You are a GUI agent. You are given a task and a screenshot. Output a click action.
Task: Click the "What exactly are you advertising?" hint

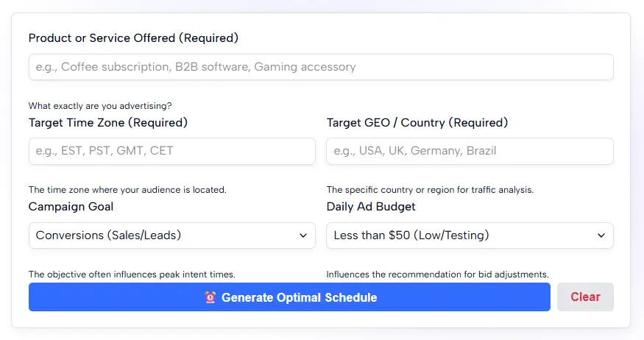click(100, 106)
